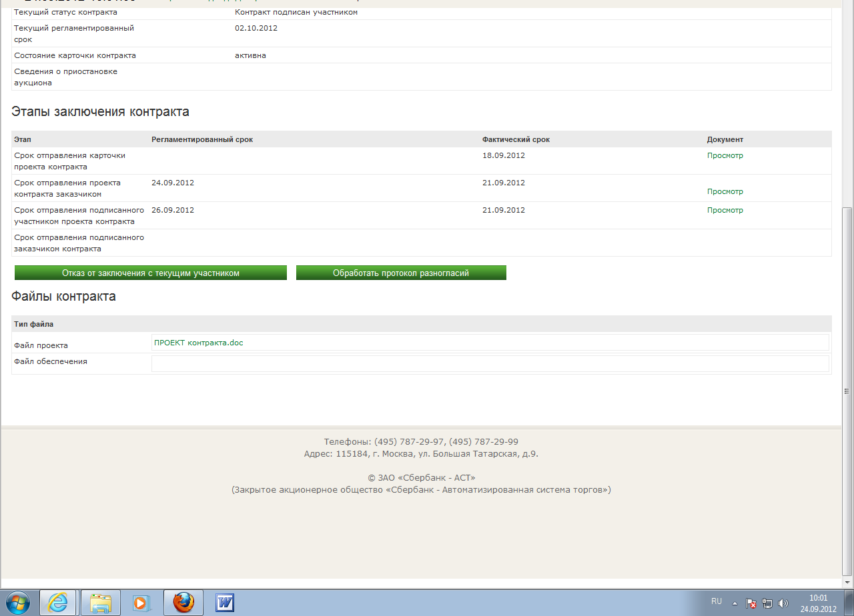This screenshot has height=616, width=854.
Task: Click the volume speaker tray icon
Action: [783, 603]
